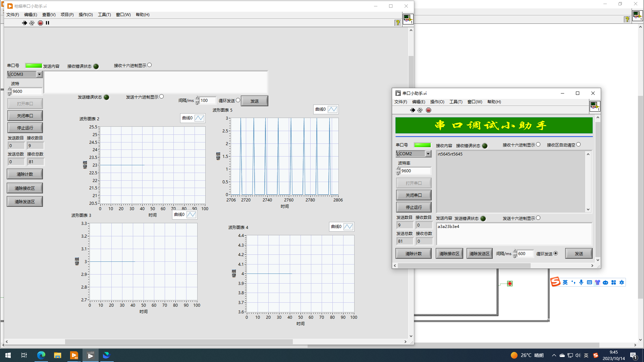This screenshot has height=362, width=644.
Task: Click help icon in background window toolbar
Action: coord(627,19)
